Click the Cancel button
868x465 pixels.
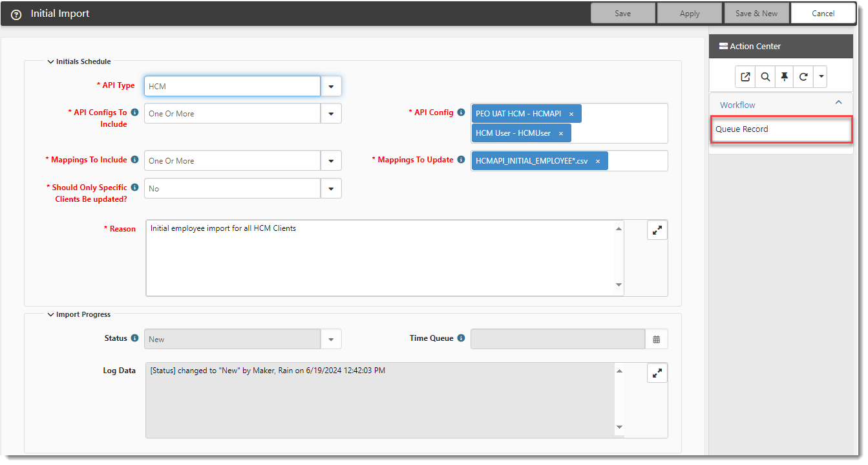(823, 14)
